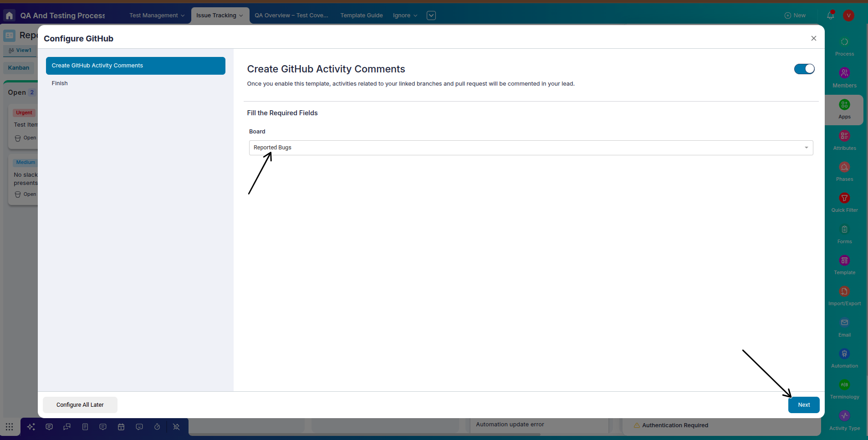
Task: Open the stopwatch timer icon
Action: 157,427
